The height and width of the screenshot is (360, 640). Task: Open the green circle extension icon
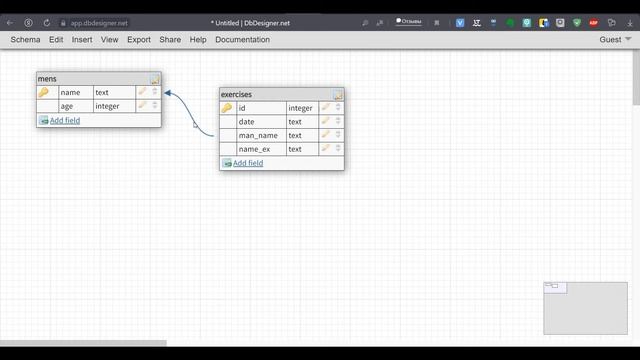[510, 23]
